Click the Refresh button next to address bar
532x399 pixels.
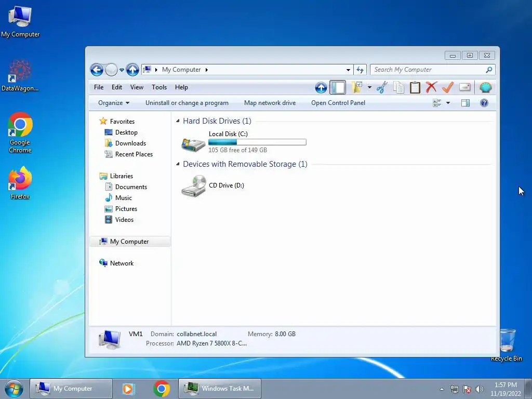pos(360,70)
